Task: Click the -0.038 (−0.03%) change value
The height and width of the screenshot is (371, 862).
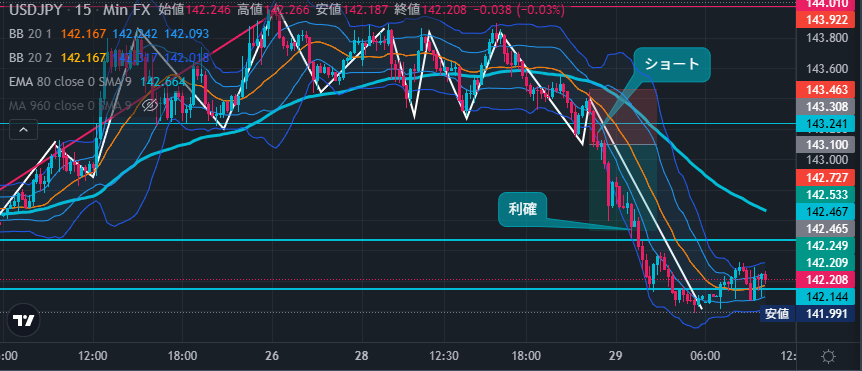Action: click(x=520, y=9)
